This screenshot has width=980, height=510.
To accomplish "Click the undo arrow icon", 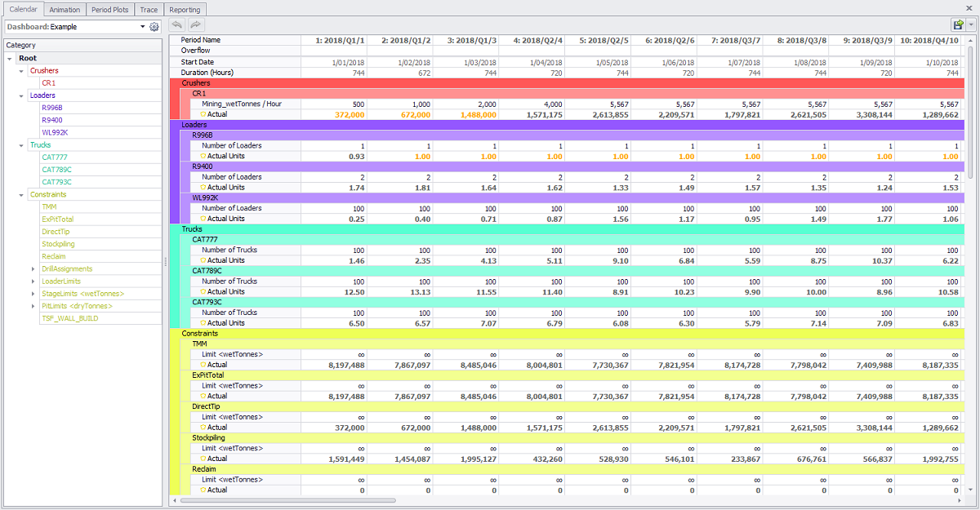I will coord(176,24).
